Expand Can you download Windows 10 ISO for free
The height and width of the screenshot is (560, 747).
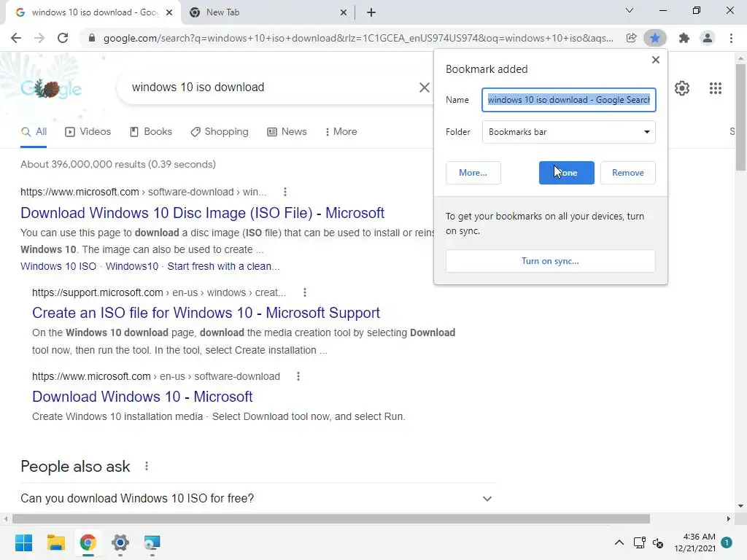tap(256, 499)
